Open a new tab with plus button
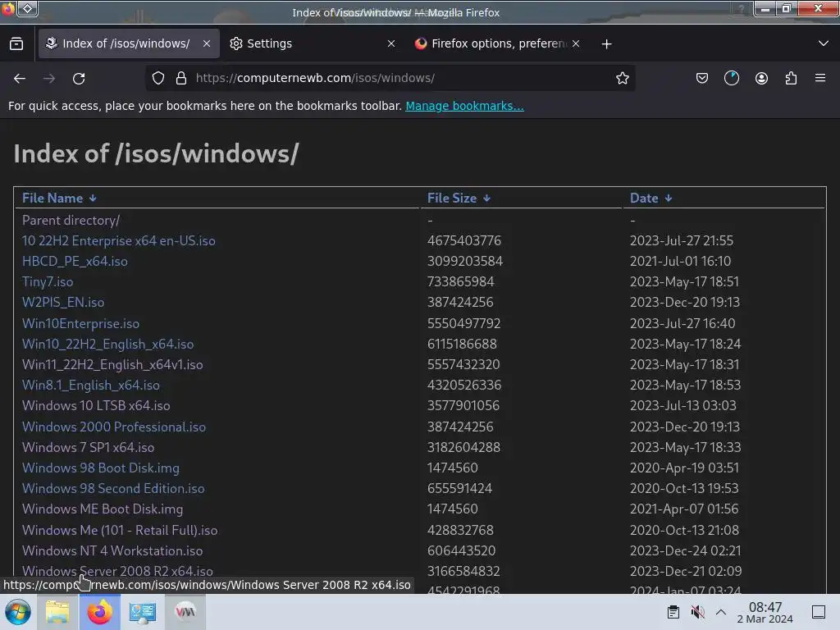The width and height of the screenshot is (840, 630). point(606,44)
